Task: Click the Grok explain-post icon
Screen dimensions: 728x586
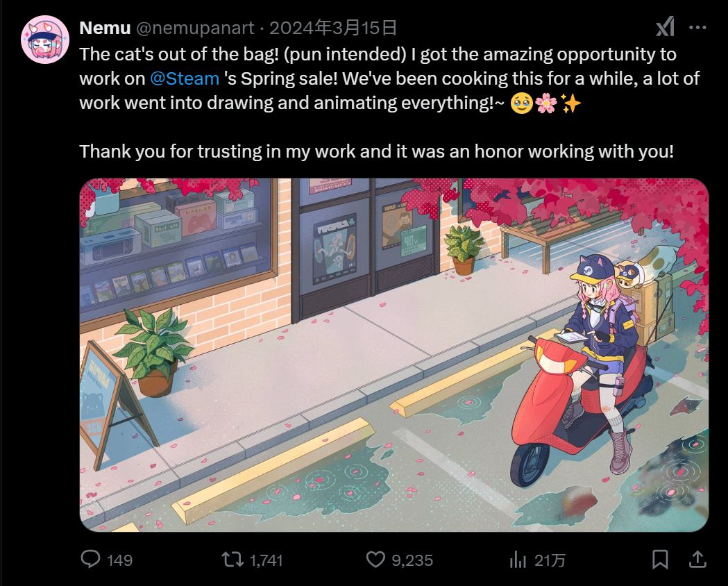Action: 664,28
